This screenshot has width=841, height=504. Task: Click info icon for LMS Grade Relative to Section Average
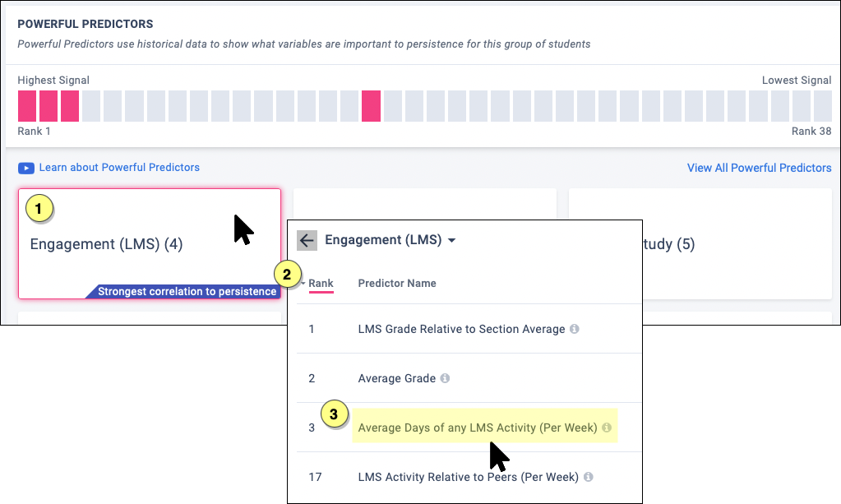[575, 329]
